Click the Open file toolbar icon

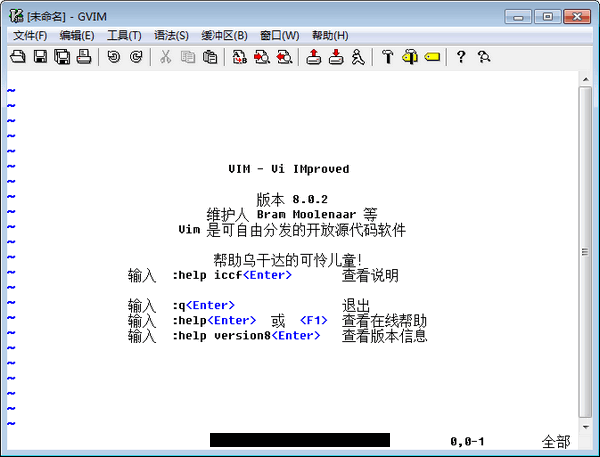[17, 57]
